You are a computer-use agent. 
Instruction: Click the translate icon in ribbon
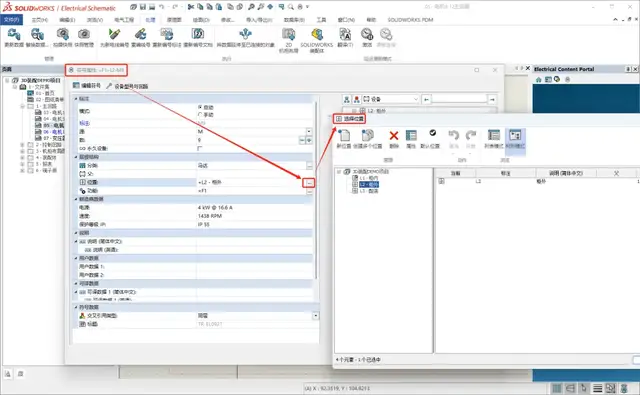(x=345, y=34)
